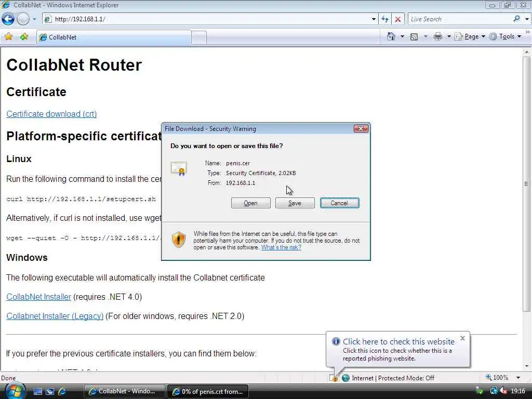This screenshot has height=399, width=532.
Task: Switch to CollabNet taskbar window button
Action: click(x=124, y=392)
